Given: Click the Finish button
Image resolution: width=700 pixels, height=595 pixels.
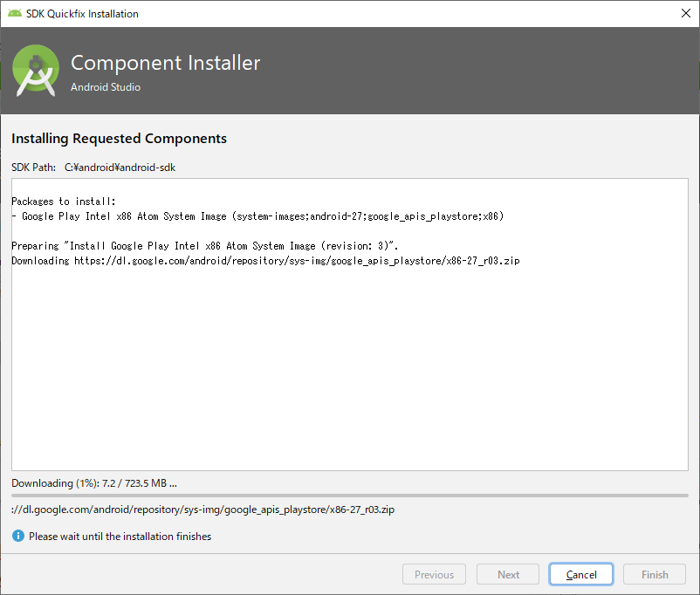Looking at the screenshot, I should [655, 575].
